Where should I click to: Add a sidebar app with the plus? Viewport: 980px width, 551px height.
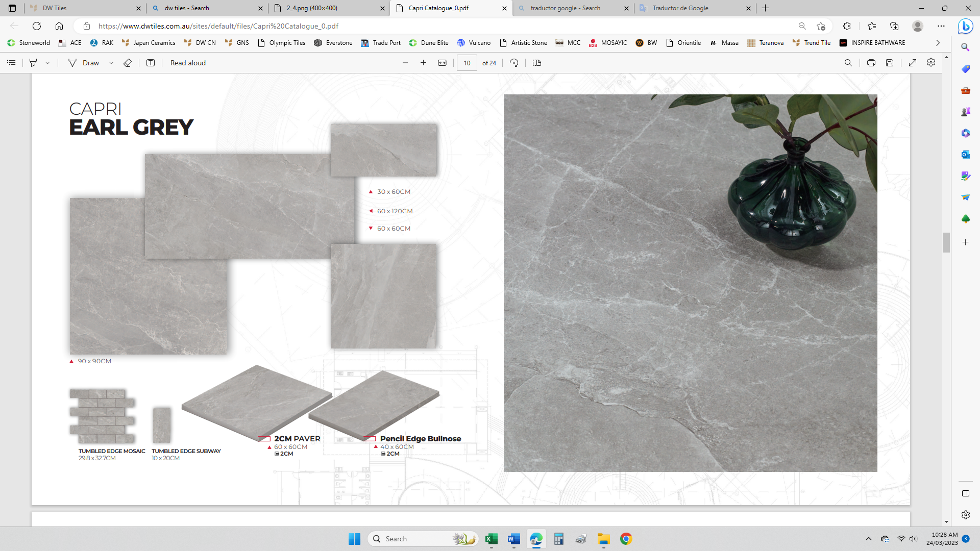[x=965, y=242]
